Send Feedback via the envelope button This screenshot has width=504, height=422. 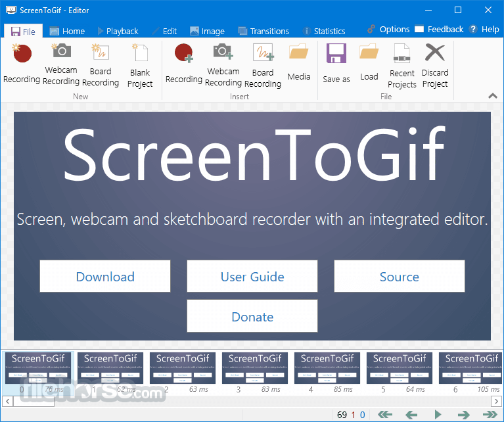pos(439,30)
